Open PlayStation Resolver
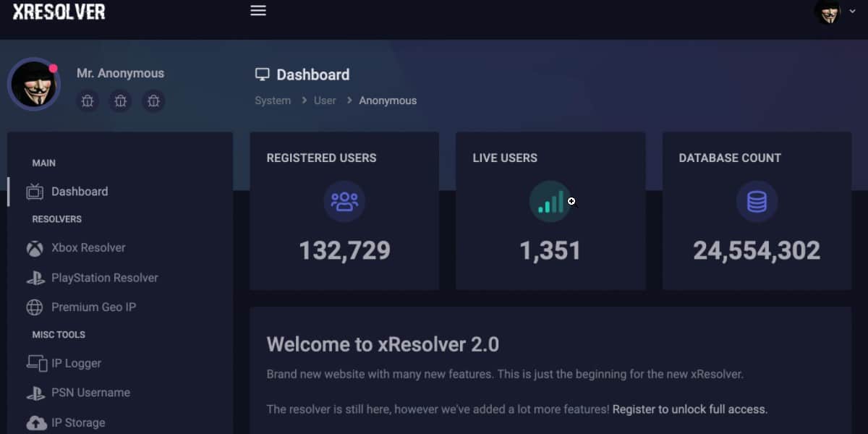Viewport: 868px width, 434px height. 104,278
